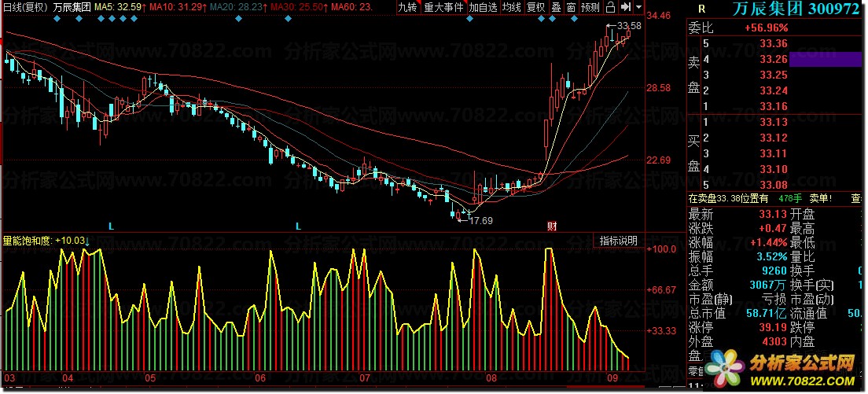The width and height of the screenshot is (868, 394).
Task: Open 指标说明 indicator description
Action: (619, 241)
